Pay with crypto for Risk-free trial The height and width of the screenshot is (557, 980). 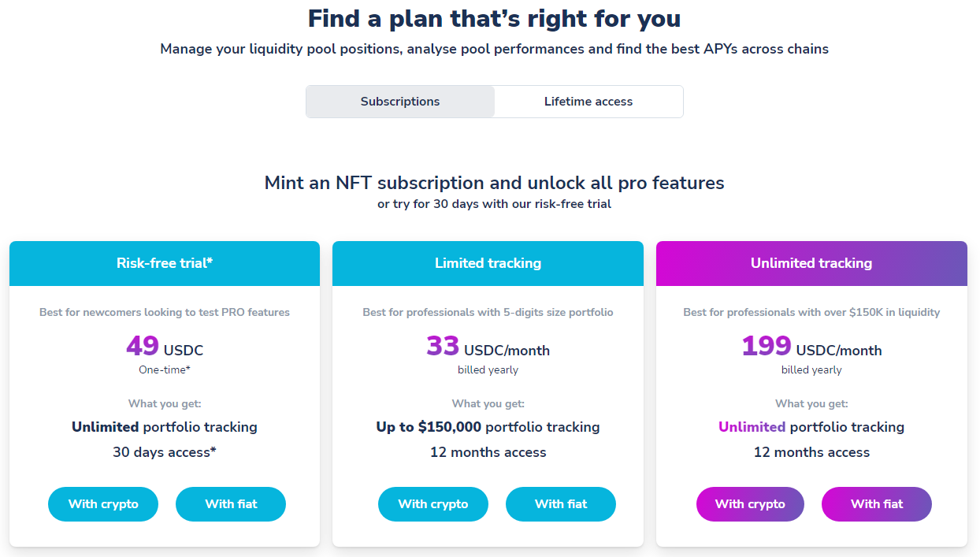point(103,504)
